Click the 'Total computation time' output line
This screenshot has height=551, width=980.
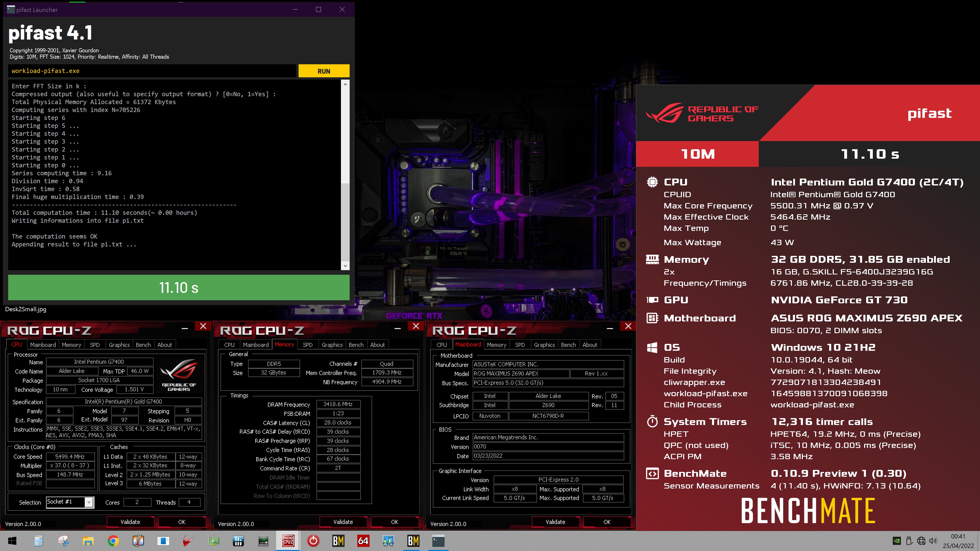tap(104, 212)
